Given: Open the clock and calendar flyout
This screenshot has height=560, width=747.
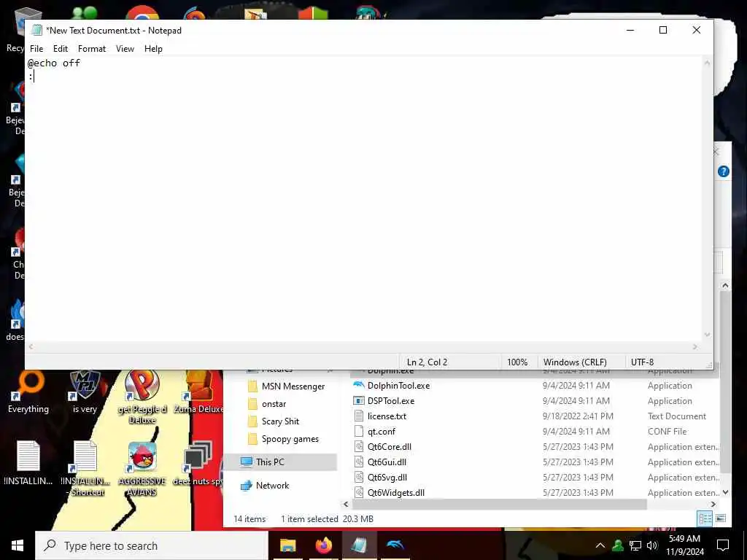Looking at the screenshot, I should (x=684, y=545).
